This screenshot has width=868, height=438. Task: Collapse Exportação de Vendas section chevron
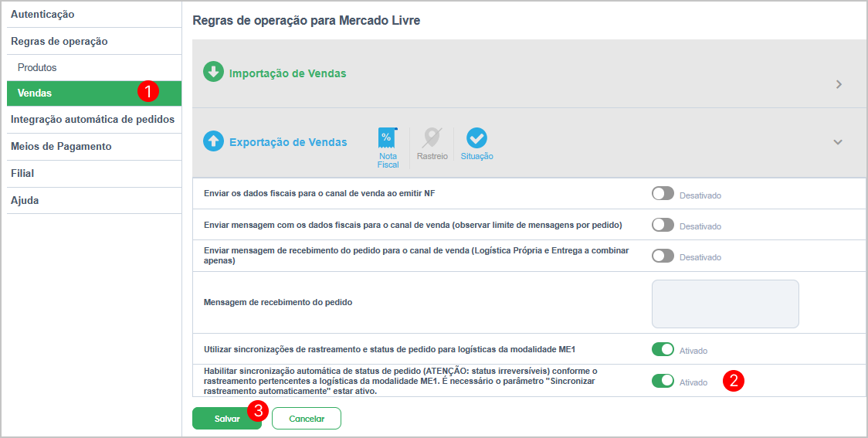838,142
